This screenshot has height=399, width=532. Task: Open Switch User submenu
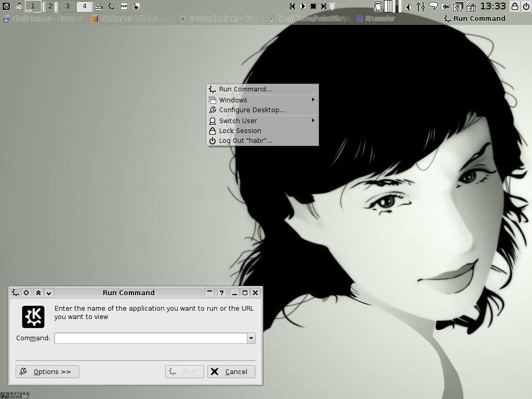point(262,121)
